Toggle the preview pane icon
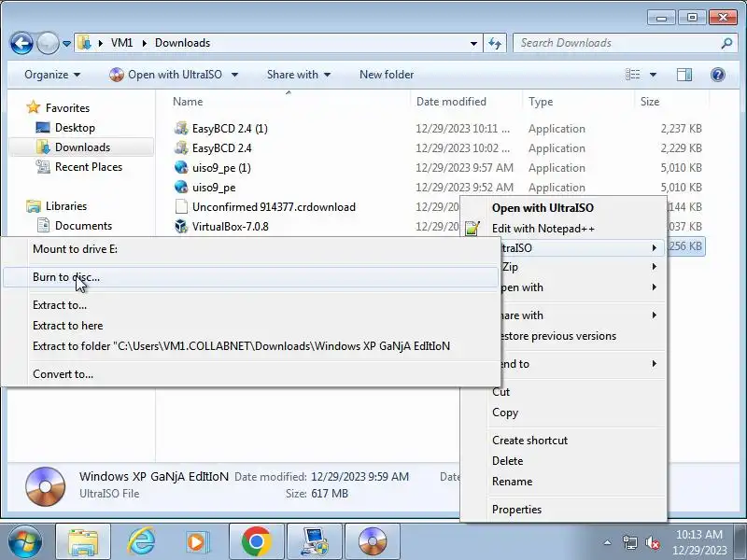Image resolution: width=747 pixels, height=560 pixels. [x=684, y=75]
